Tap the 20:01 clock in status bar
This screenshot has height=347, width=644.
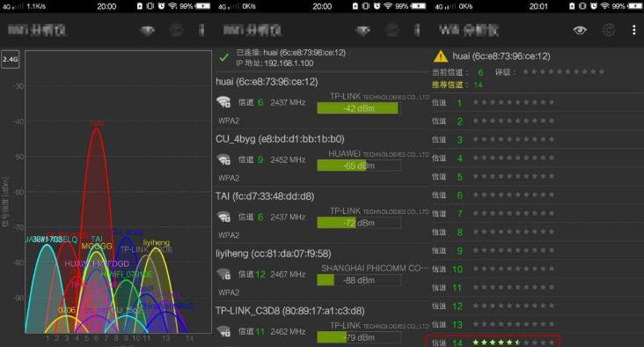point(538,6)
